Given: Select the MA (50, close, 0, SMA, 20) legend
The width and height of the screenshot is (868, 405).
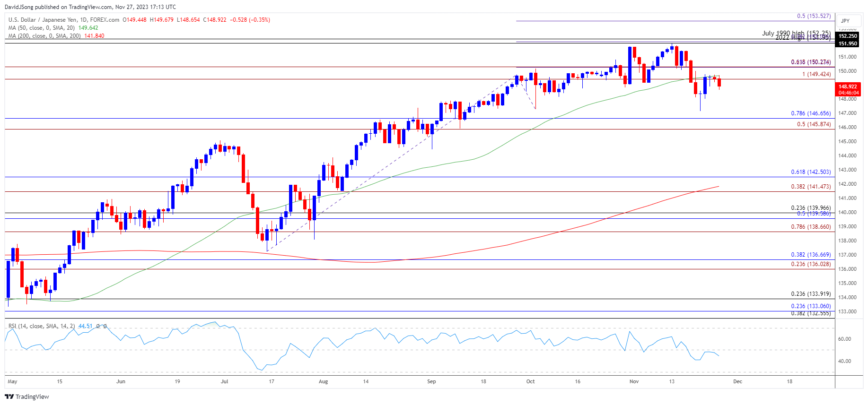Looking at the screenshot, I should click(41, 28).
